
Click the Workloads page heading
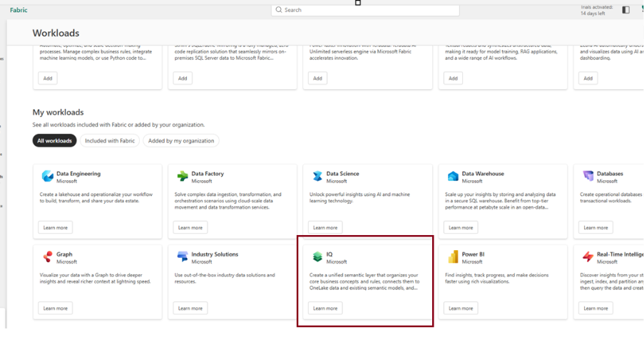56,33
